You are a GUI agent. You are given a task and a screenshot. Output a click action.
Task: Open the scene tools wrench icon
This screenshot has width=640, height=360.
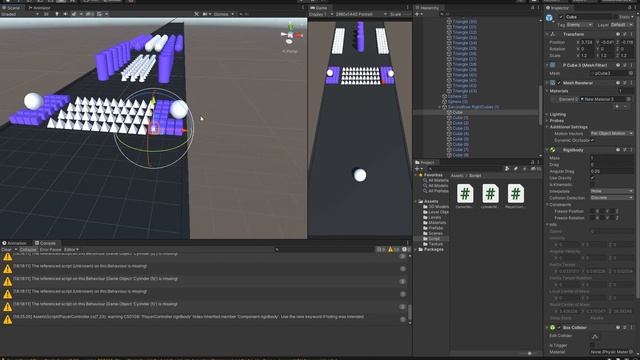tap(196, 14)
